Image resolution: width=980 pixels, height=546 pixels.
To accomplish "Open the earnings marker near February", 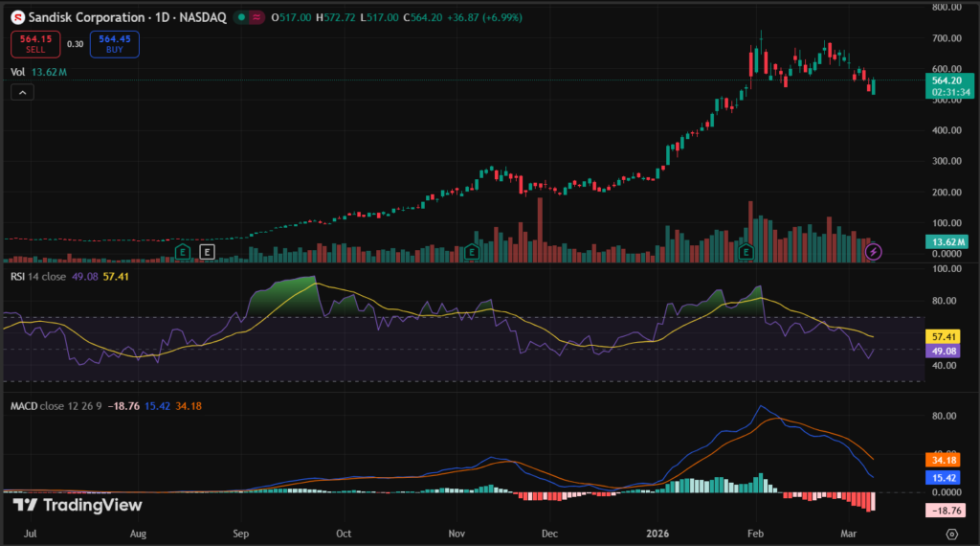I will point(746,252).
